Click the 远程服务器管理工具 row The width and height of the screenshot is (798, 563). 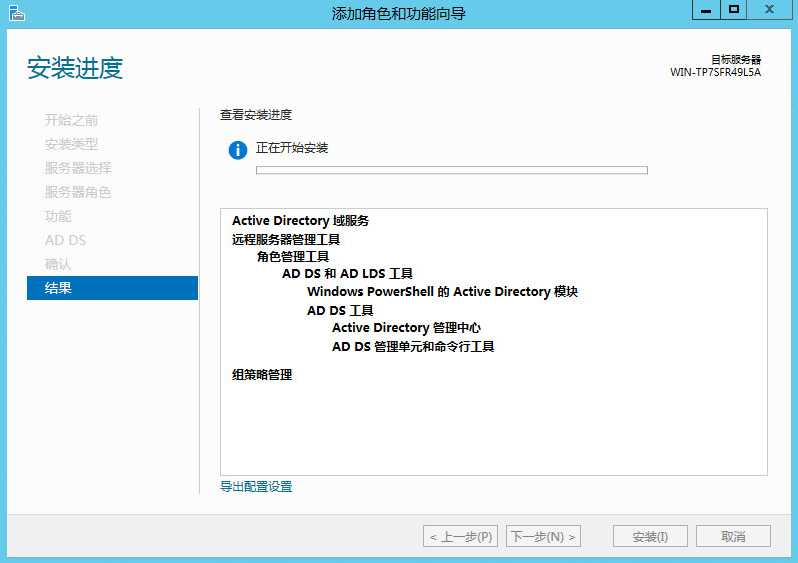tap(286, 239)
